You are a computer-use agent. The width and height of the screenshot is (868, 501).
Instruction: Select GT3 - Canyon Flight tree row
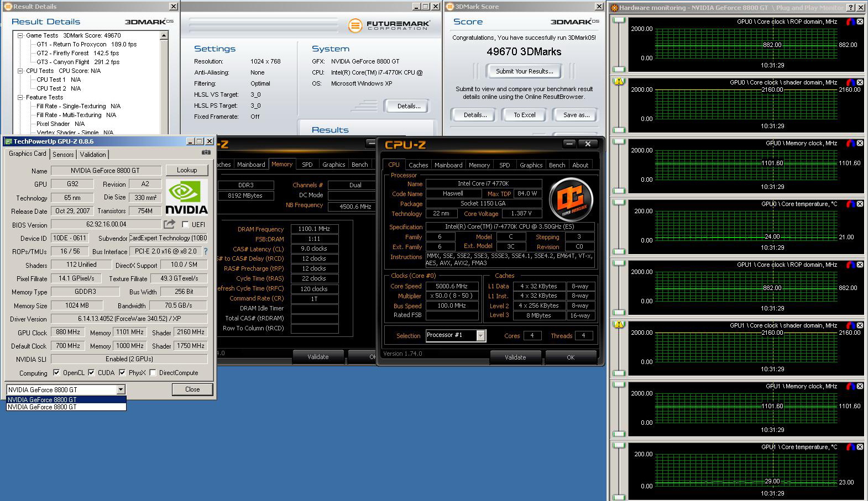pos(78,62)
